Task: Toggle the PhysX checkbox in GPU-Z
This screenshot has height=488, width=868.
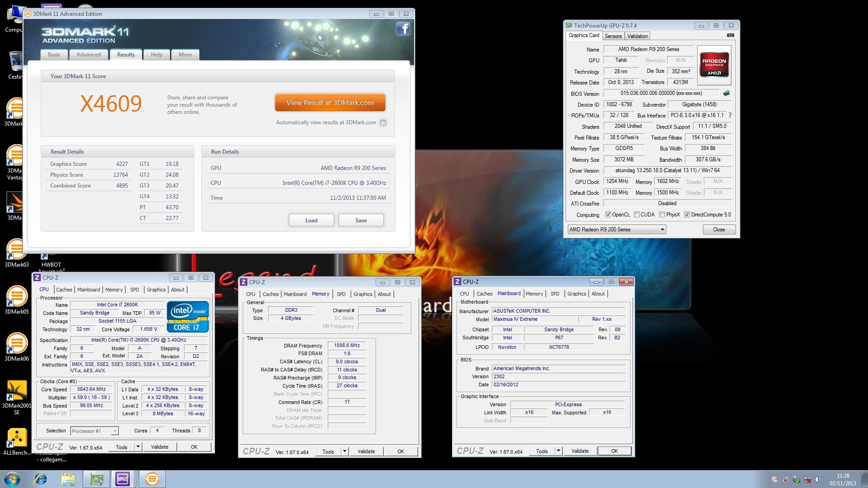Action: click(662, 215)
